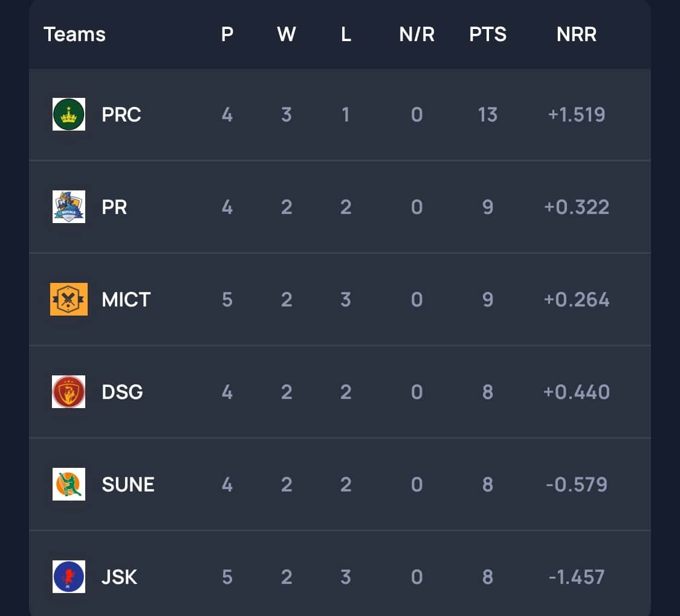This screenshot has width=680, height=616.
Task: Click the DSG team name
Action: [x=123, y=392]
